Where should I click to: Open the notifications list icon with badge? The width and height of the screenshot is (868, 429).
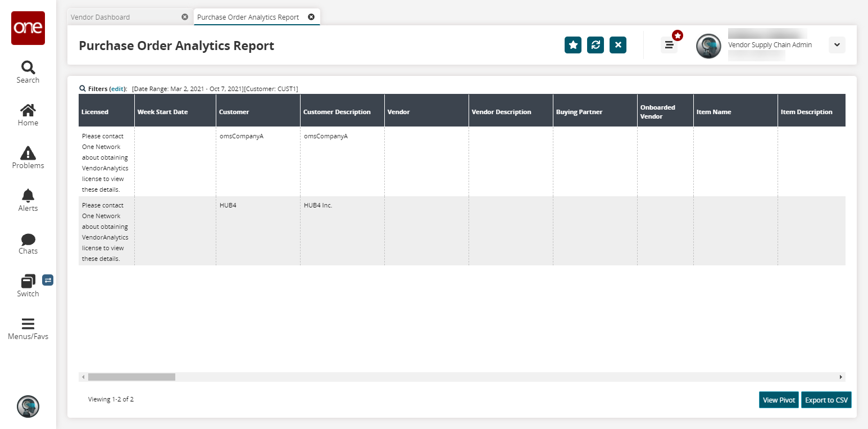669,45
